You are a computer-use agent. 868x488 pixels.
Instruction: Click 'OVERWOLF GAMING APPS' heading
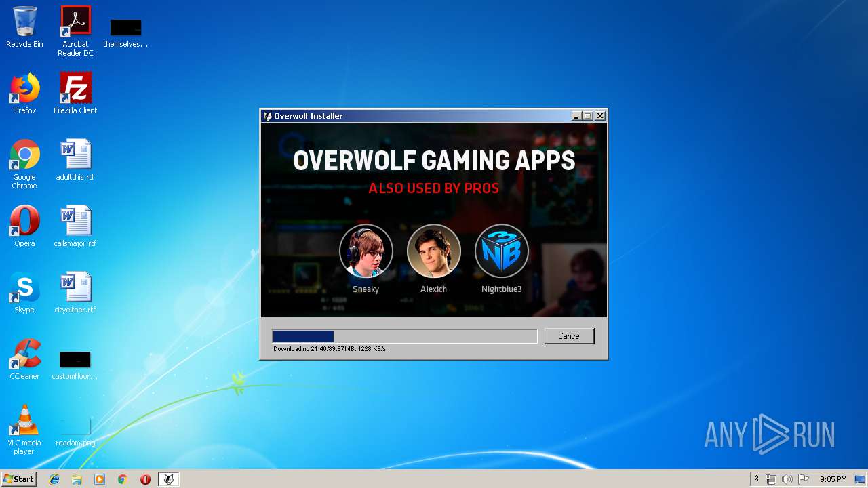[434, 161]
